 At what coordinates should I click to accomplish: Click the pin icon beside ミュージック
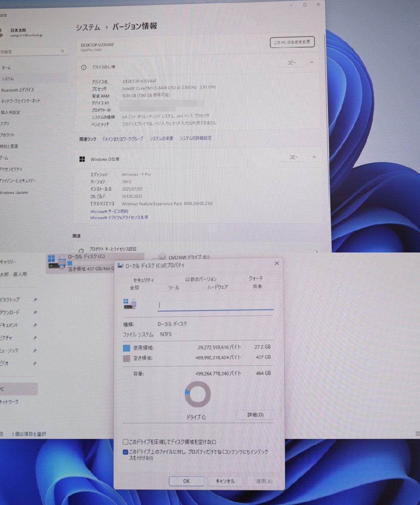35,350
